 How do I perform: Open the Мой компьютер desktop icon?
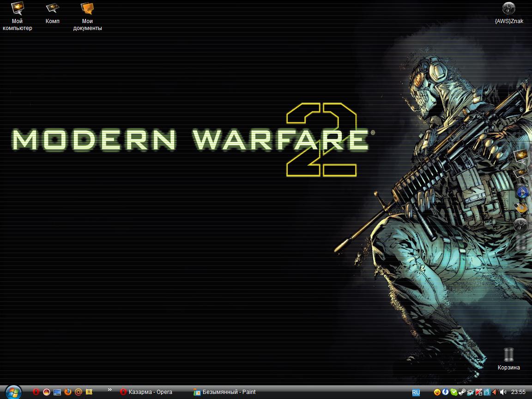[17, 16]
